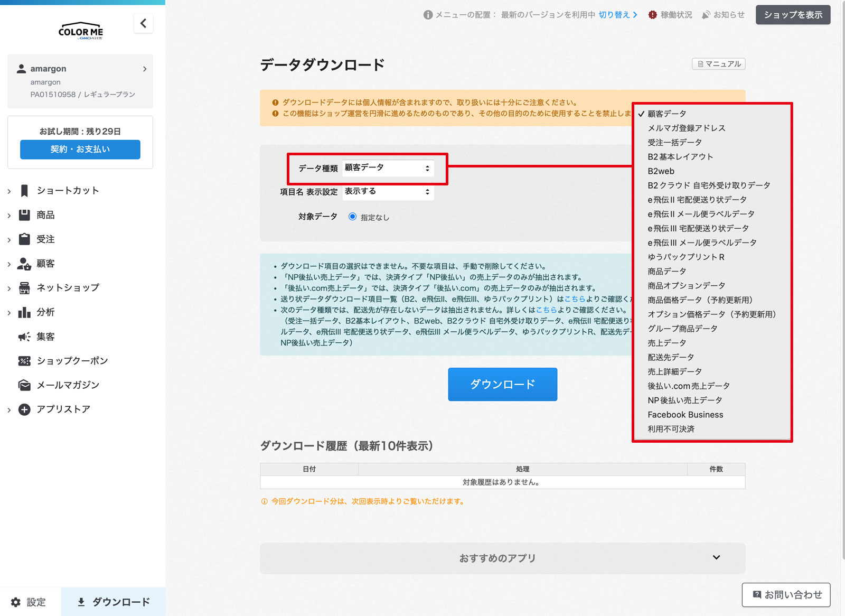This screenshot has width=845, height=616.
Task: Expand the 顧客 menu arrow
Action: pos(9,264)
